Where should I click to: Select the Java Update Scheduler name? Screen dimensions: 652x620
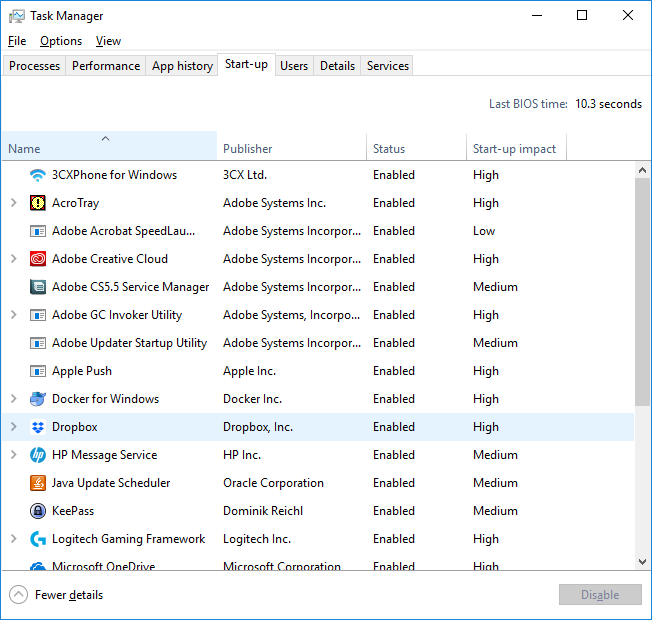click(x=111, y=483)
